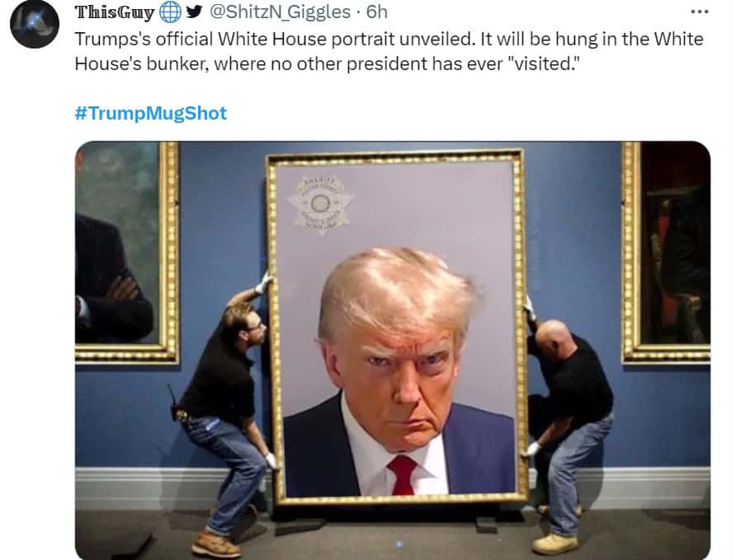
Task: Click the globe emoji beside ThisGuy name
Action: pyautogui.click(x=170, y=12)
